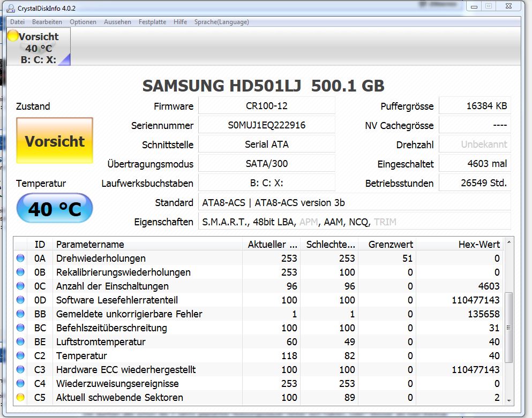Click the SMART list scrollbar down arrow

(x=508, y=400)
